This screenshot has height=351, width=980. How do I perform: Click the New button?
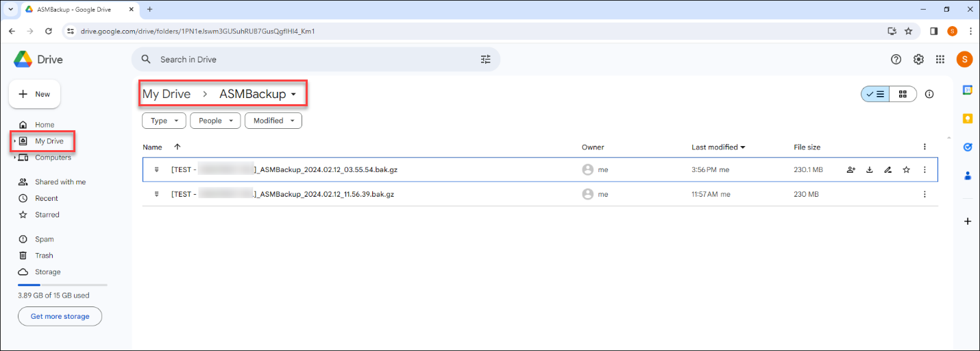pos(34,94)
